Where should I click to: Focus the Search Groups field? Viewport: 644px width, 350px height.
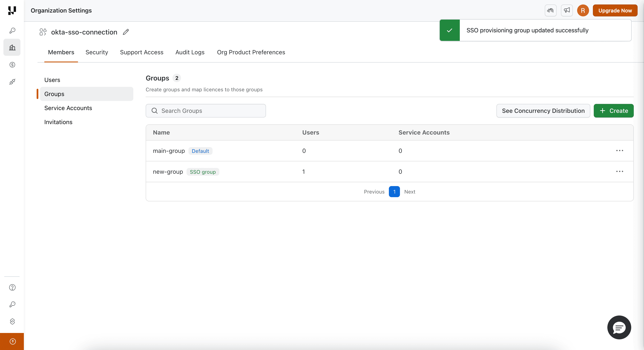(x=206, y=111)
